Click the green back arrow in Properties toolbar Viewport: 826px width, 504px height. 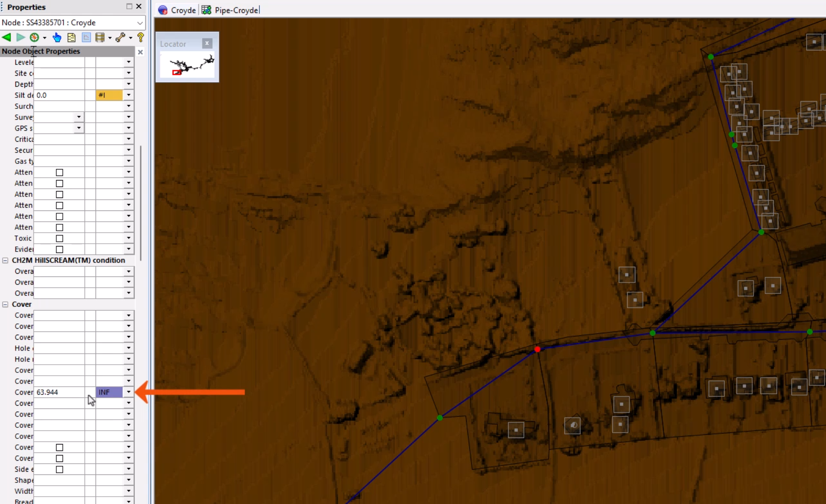pyautogui.click(x=6, y=37)
